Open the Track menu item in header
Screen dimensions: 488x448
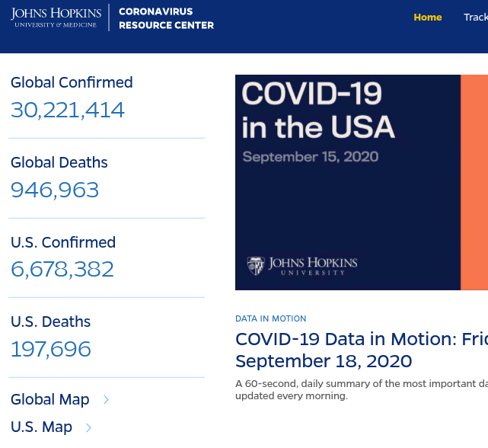[476, 18]
